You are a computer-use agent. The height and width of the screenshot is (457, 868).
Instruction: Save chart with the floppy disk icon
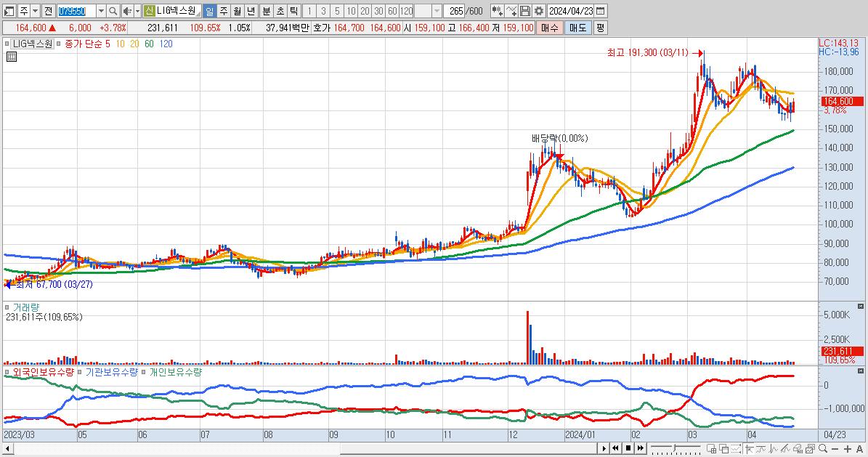coord(525,11)
